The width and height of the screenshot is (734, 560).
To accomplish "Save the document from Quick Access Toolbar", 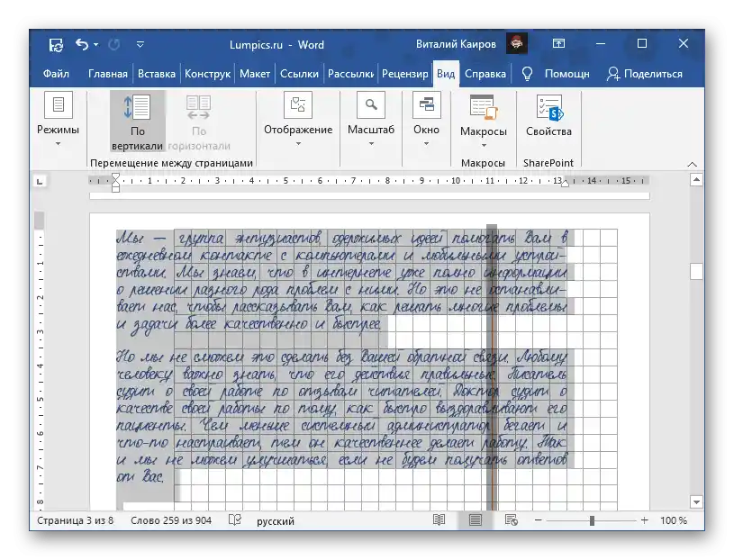I will (56, 43).
